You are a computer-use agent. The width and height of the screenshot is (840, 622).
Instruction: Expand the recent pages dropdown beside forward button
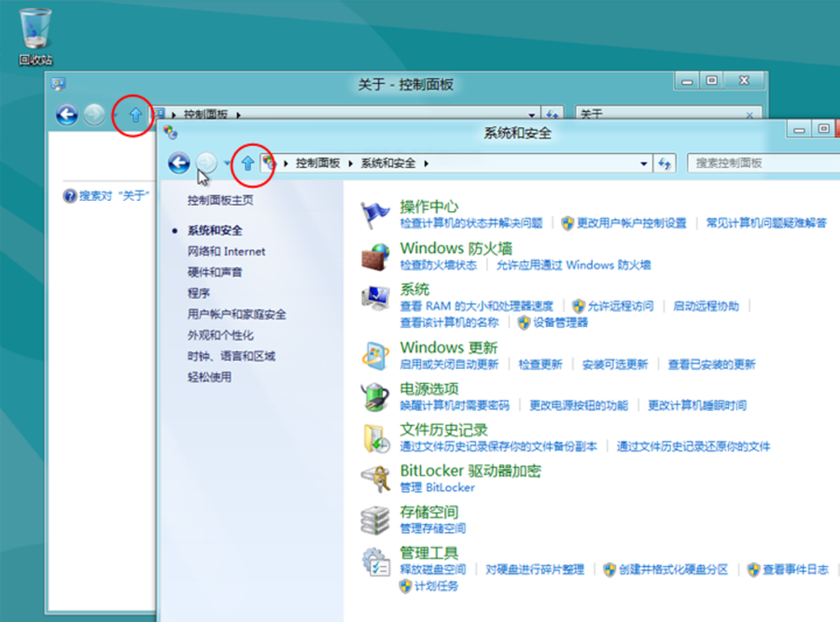(x=227, y=164)
